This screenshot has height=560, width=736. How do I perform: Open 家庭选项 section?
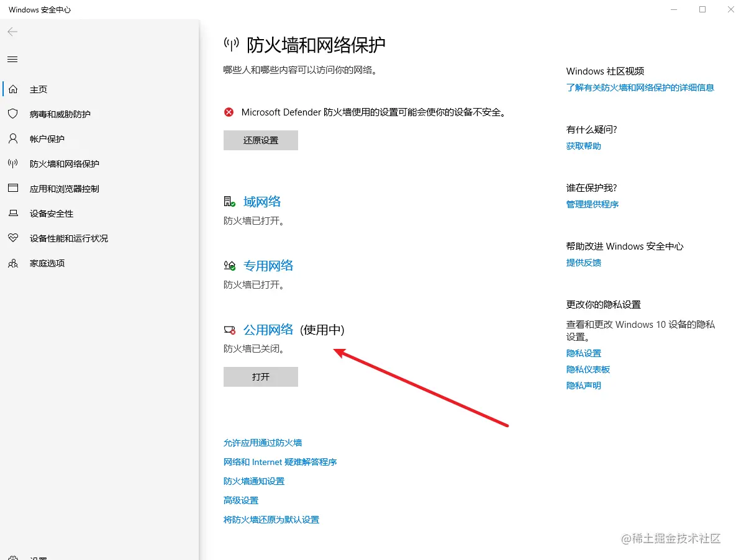point(47,263)
